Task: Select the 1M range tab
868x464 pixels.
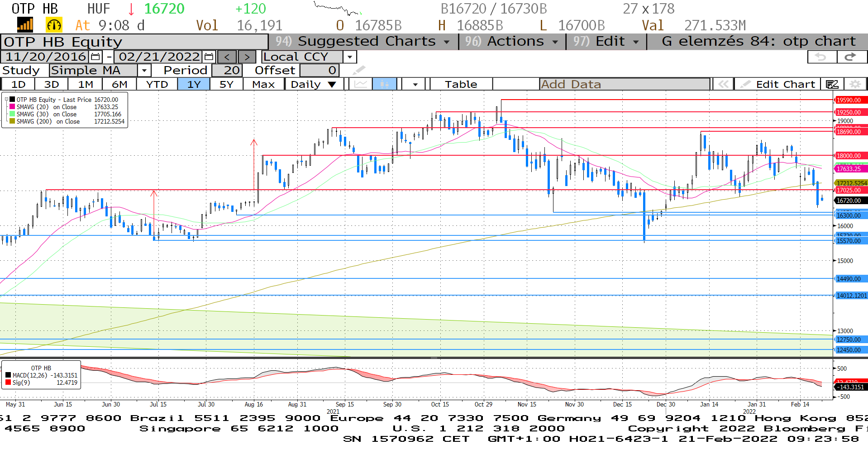Action: point(85,84)
